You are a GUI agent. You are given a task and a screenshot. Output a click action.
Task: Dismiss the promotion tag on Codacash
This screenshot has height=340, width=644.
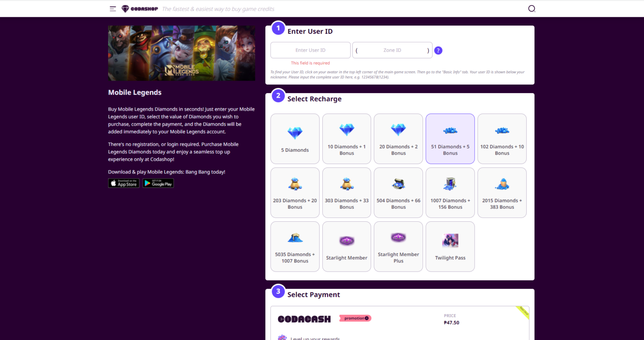[367, 318]
